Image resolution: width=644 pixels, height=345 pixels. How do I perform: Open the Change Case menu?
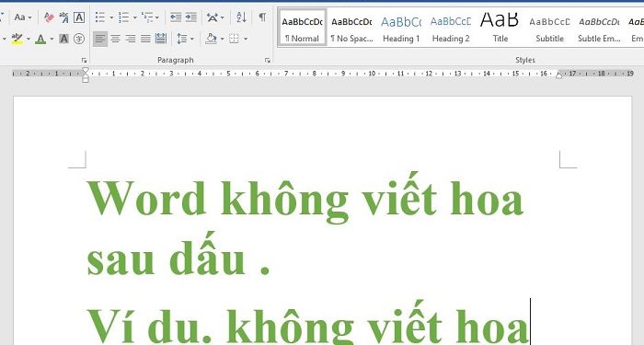[23, 17]
